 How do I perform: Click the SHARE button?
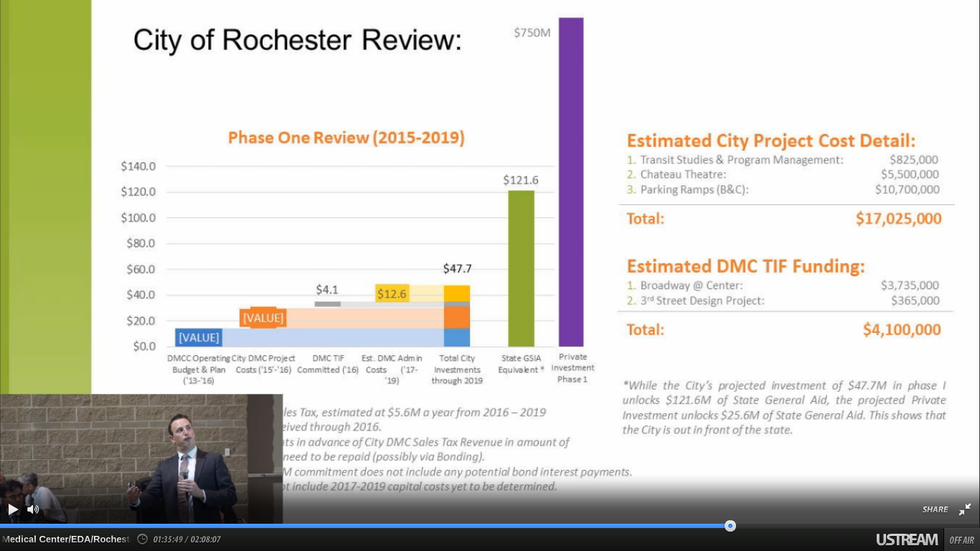pyautogui.click(x=935, y=509)
